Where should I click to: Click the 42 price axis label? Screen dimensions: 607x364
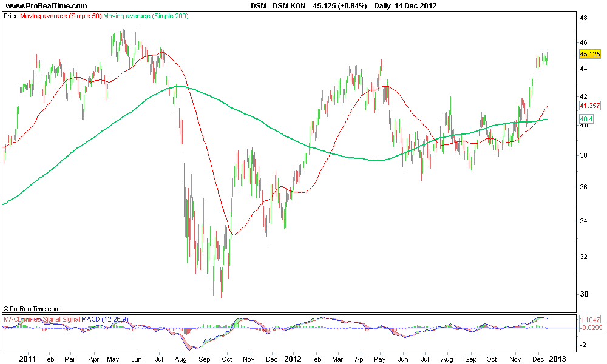(584, 96)
